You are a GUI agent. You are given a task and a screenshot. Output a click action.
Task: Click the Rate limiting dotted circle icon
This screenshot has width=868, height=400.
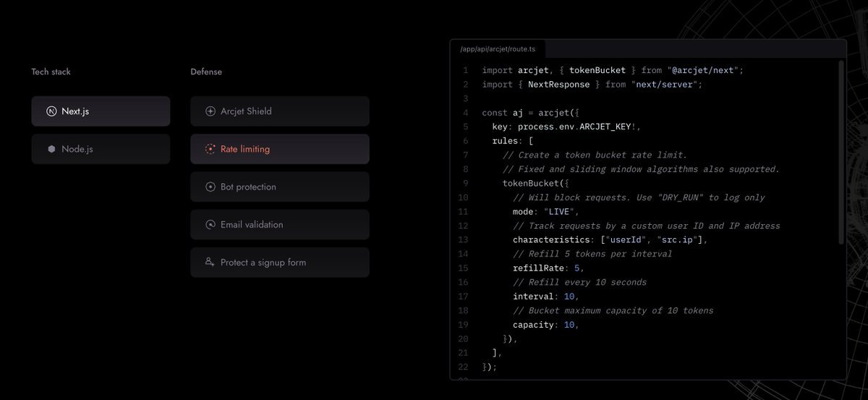pyautogui.click(x=210, y=149)
